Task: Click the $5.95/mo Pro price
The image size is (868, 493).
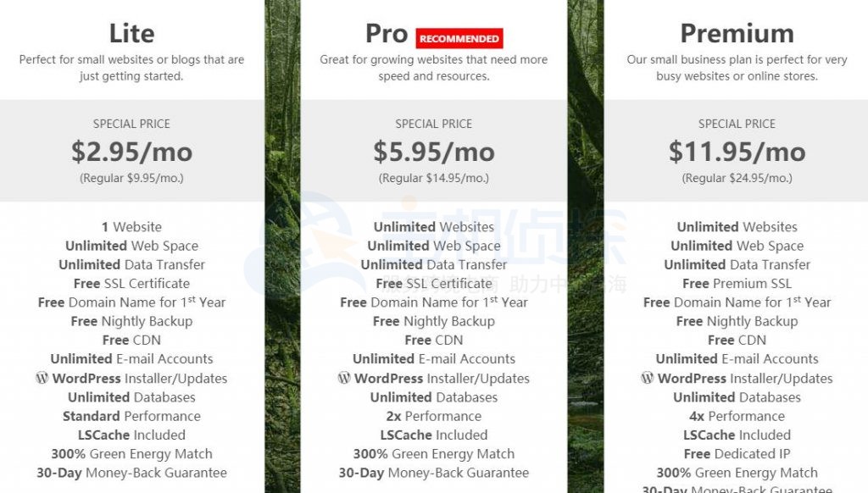Action: 434,152
